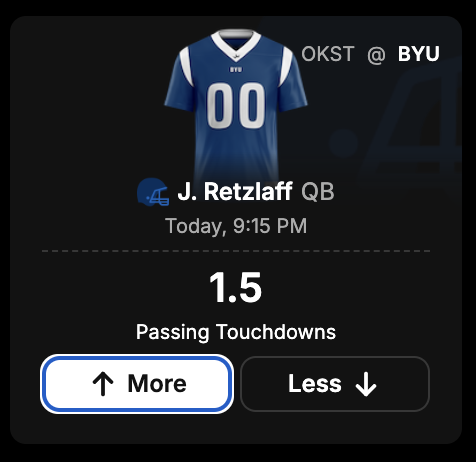Select More for 1.5 passing touchdowns
476x462 pixels.
point(137,384)
